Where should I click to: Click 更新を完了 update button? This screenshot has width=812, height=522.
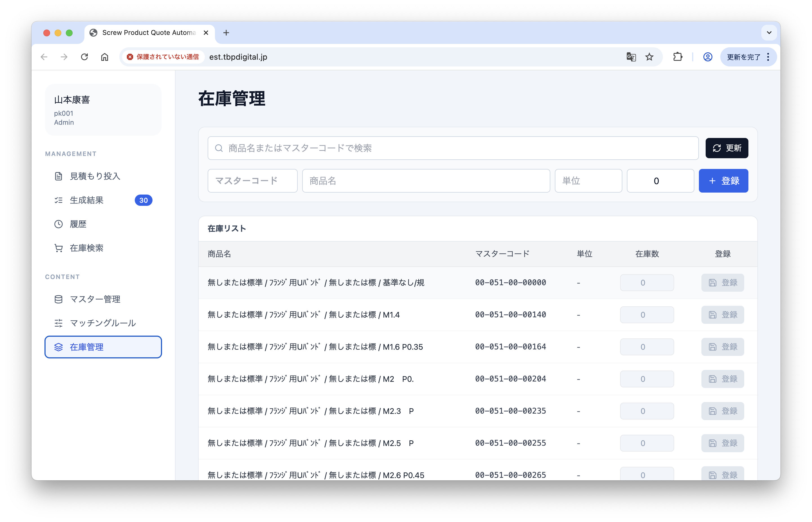coord(744,57)
